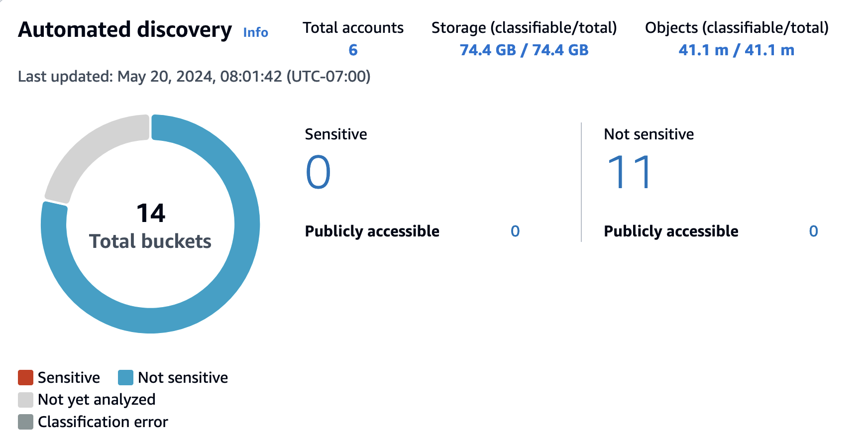Click the Not sensitive legend label text
The image size is (868, 447).
coord(183,377)
